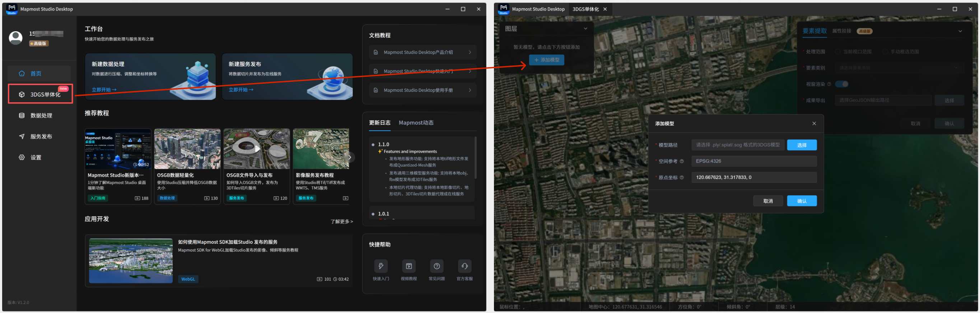This screenshot has width=980, height=313.
Task: Go to 数据处理 in the sidebar
Action: pos(39,115)
